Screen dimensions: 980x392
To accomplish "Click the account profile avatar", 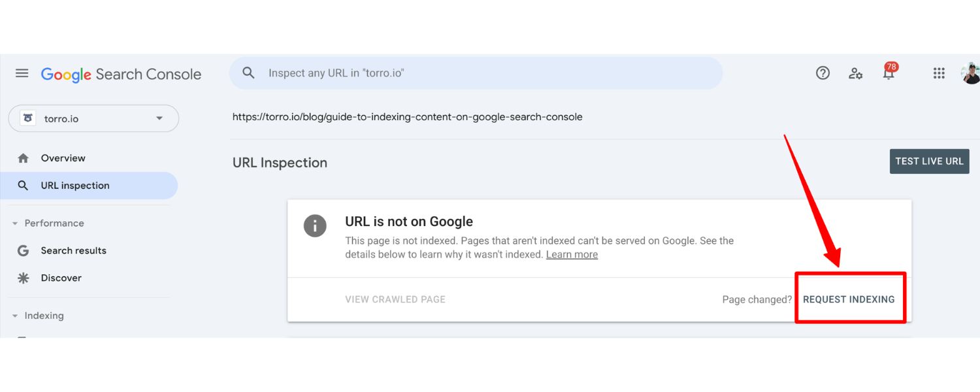I will tap(971, 73).
